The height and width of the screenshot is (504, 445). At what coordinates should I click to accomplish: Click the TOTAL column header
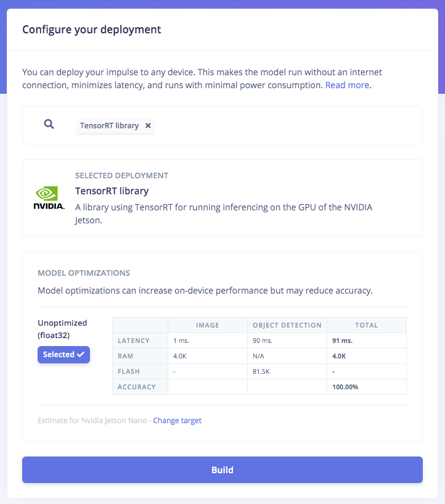(x=367, y=325)
